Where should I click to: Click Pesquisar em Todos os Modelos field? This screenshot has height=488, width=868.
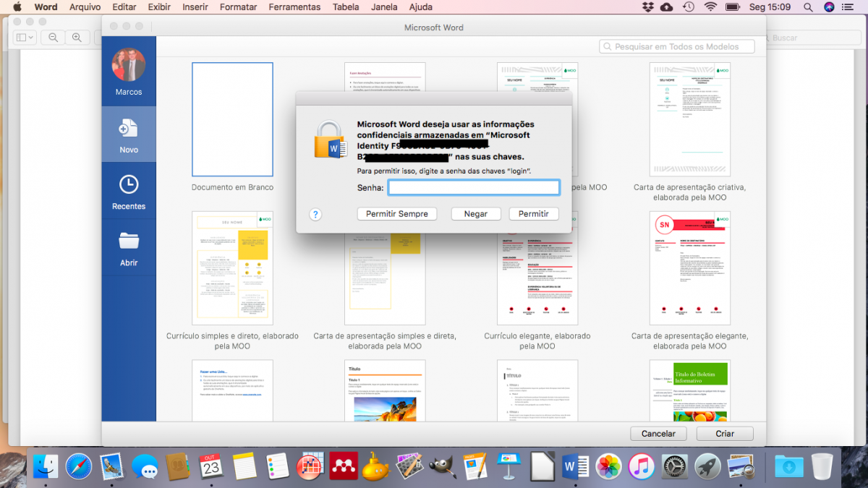click(677, 46)
